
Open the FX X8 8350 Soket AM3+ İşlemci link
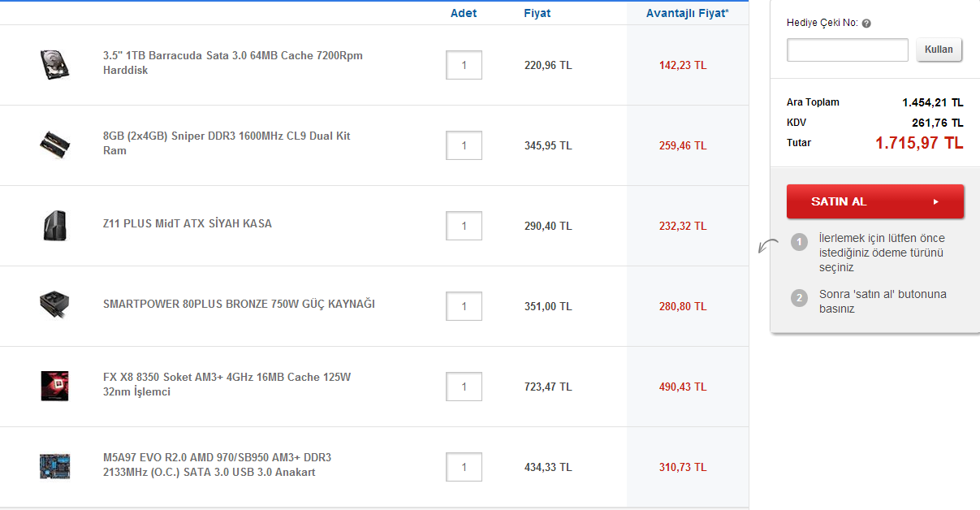pos(227,385)
